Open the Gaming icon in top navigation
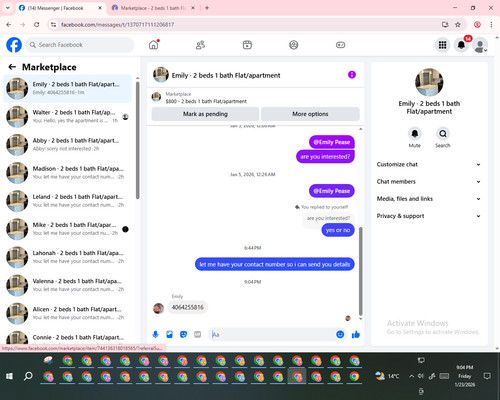 coord(340,45)
